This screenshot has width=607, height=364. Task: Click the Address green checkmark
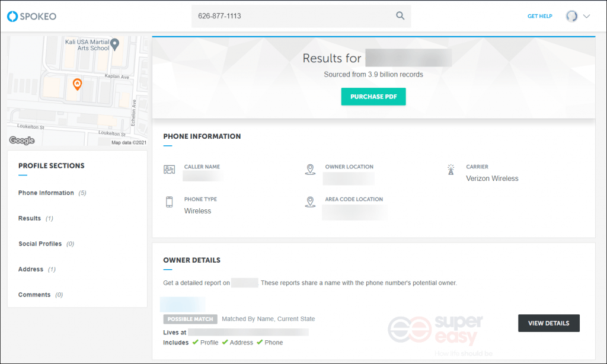tap(225, 342)
